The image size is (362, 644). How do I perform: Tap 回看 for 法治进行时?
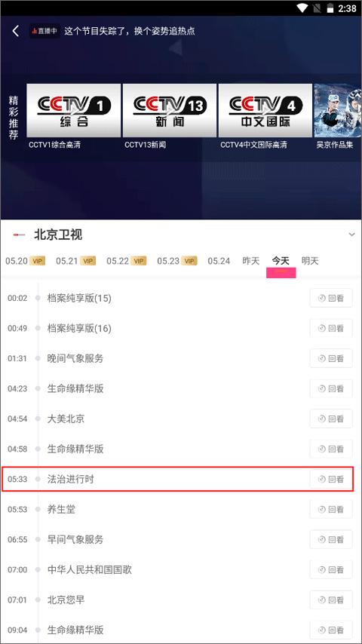point(331,480)
